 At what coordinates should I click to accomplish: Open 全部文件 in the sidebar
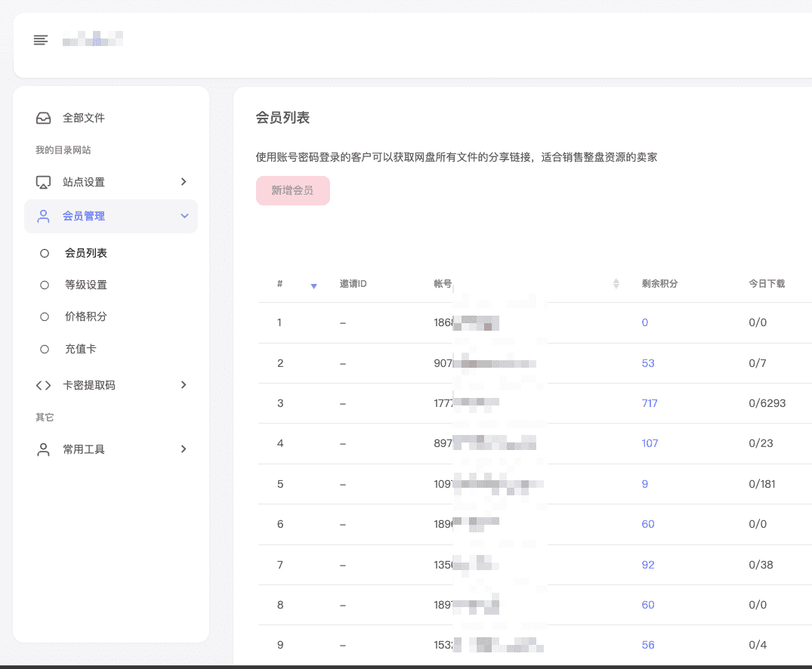click(83, 119)
